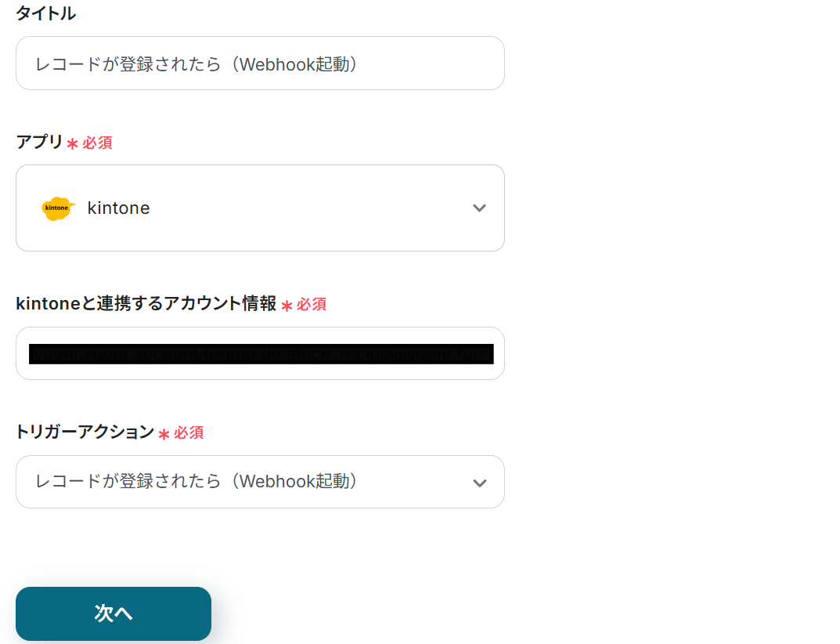Click the red asterisk next to トリガーアクション
Viewport: 840px width, 644px height.
pos(164,434)
